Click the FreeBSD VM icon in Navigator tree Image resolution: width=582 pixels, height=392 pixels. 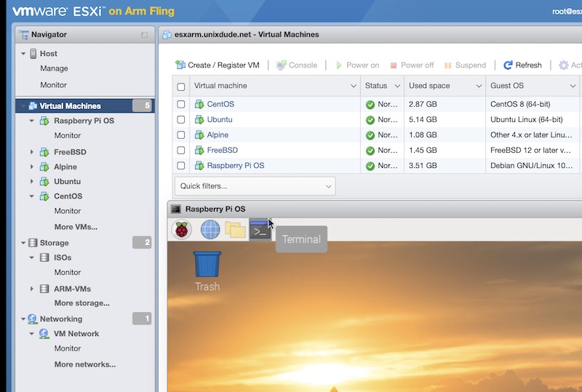(x=44, y=152)
